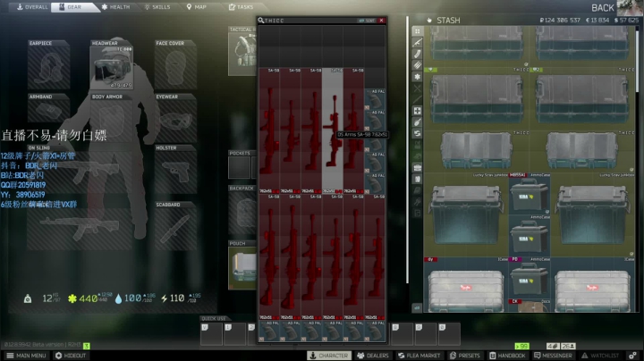
Task: Click the energy value 110
Action: (177, 298)
